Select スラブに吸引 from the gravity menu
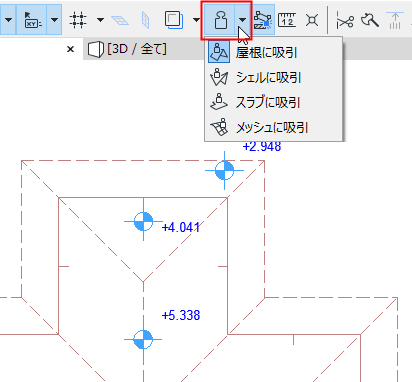Screen dimensions: 412x382 pyautogui.click(x=274, y=102)
